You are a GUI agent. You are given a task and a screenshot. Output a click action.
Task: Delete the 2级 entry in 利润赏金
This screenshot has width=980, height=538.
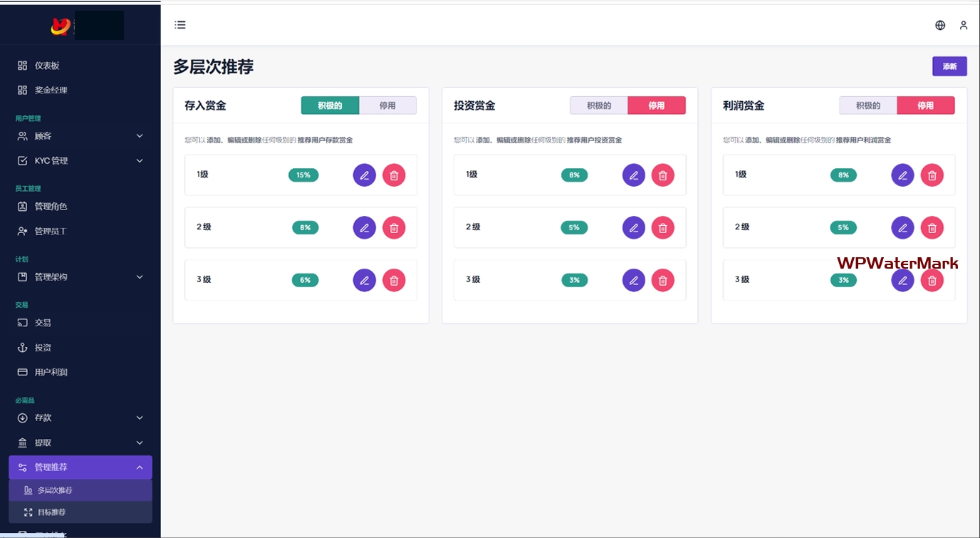932,227
